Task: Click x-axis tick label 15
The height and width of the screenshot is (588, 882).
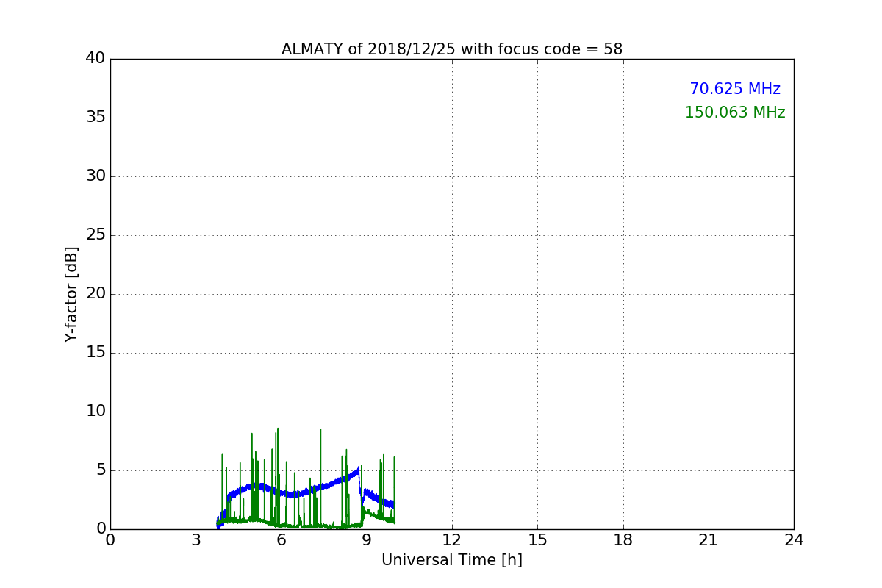Action: point(537,540)
